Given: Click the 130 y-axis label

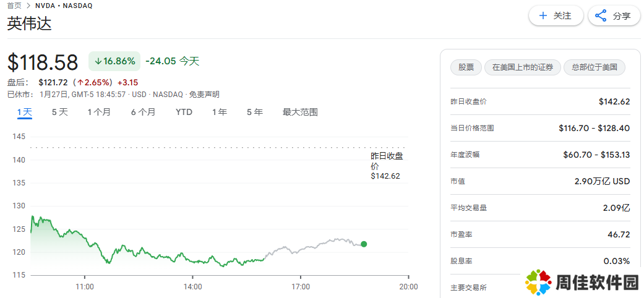Looking at the screenshot, I should click(19, 206).
